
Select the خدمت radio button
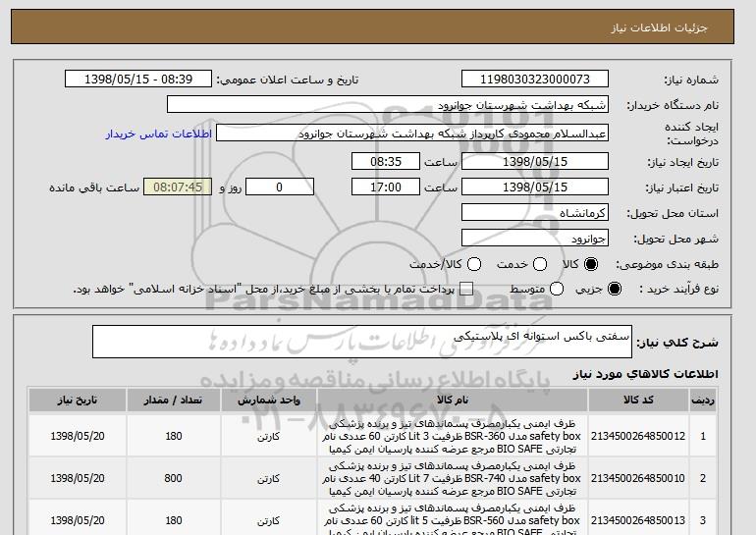(540, 264)
